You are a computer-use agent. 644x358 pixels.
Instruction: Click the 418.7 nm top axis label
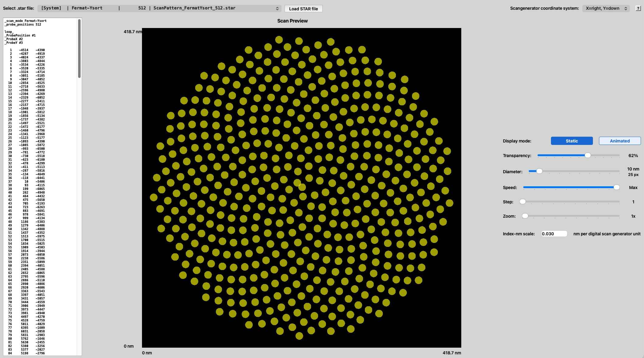pyautogui.click(x=133, y=32)
